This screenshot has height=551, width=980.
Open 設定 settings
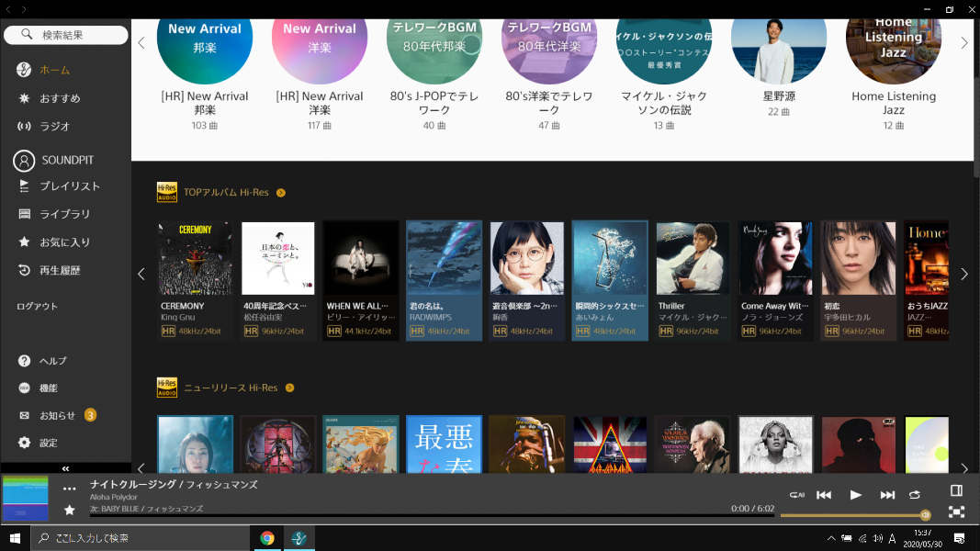[39, 443]
